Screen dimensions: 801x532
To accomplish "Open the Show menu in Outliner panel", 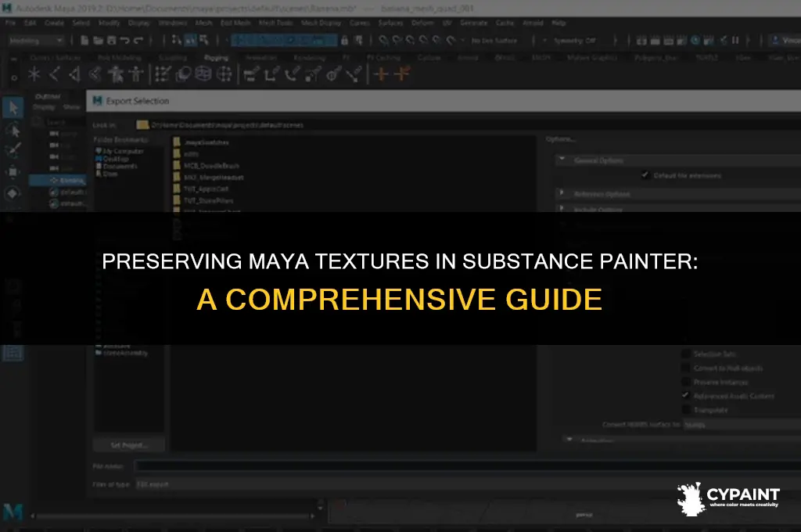I will 71,107.
